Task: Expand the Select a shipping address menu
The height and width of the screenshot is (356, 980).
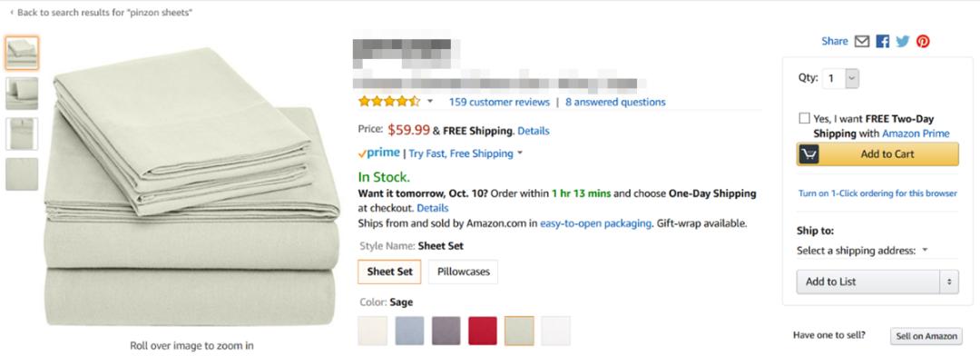Action: pyautogui.click(x=863, y=251)
